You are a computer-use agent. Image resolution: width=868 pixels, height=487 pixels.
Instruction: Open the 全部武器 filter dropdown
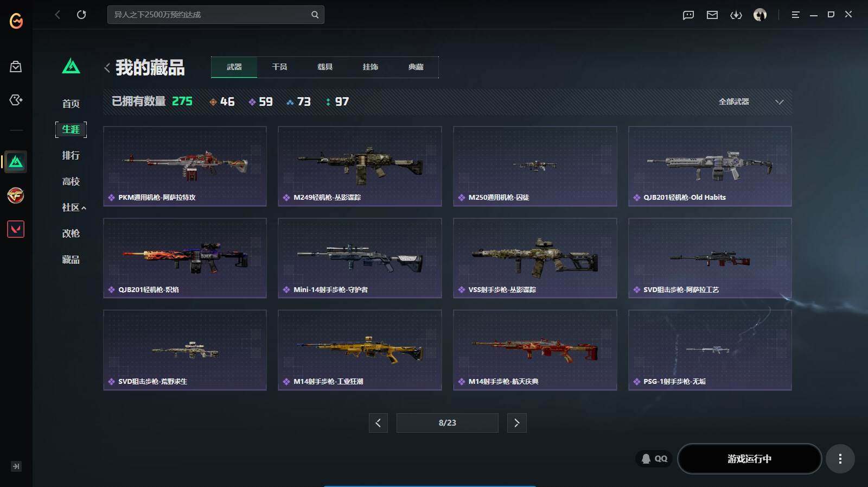click(751, 102)
